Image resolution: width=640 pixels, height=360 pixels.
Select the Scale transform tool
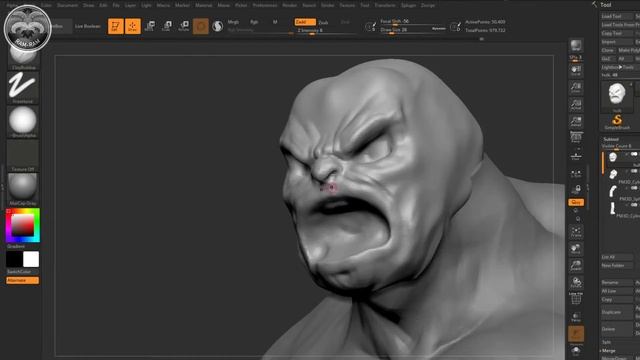(167, 26)
